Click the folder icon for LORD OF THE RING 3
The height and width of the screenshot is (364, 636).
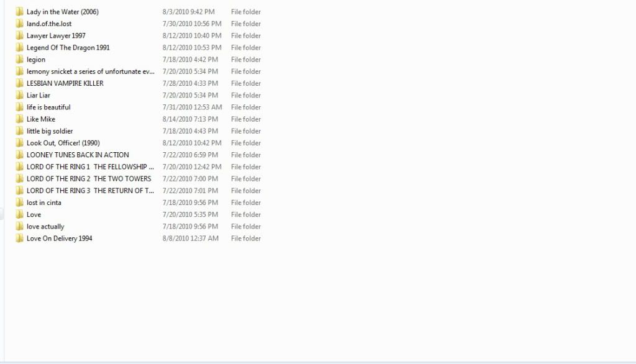19,191
